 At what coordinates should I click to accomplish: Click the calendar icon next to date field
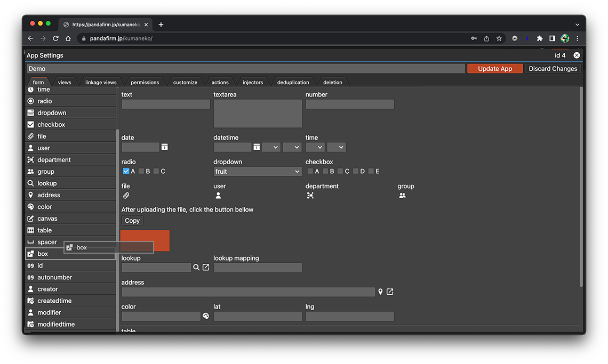pos(165,147)
